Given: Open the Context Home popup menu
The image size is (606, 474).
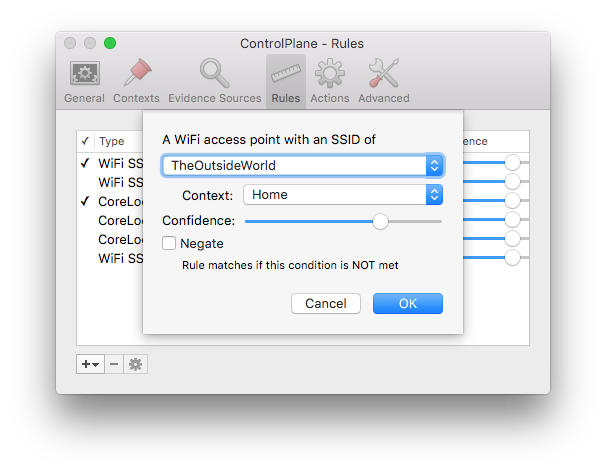Looking at the screenshot, I should [343, 194].
